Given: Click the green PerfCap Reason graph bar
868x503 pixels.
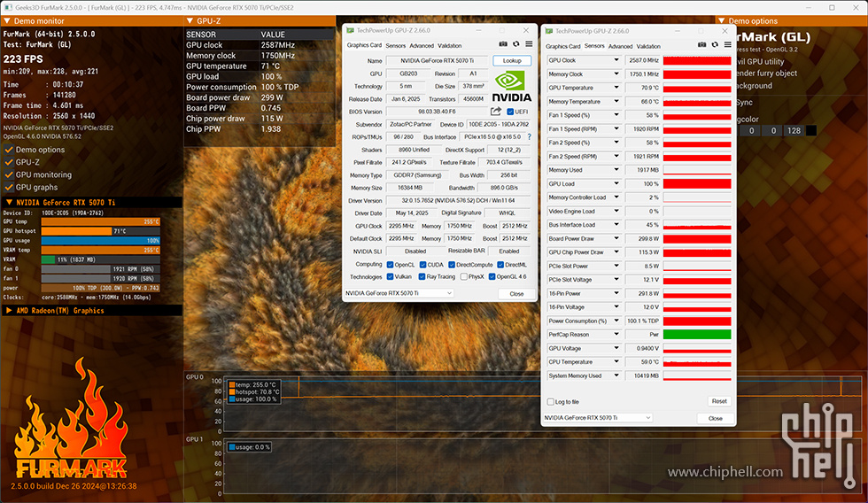Looking at the screenshot, I should tap(697, 334).
